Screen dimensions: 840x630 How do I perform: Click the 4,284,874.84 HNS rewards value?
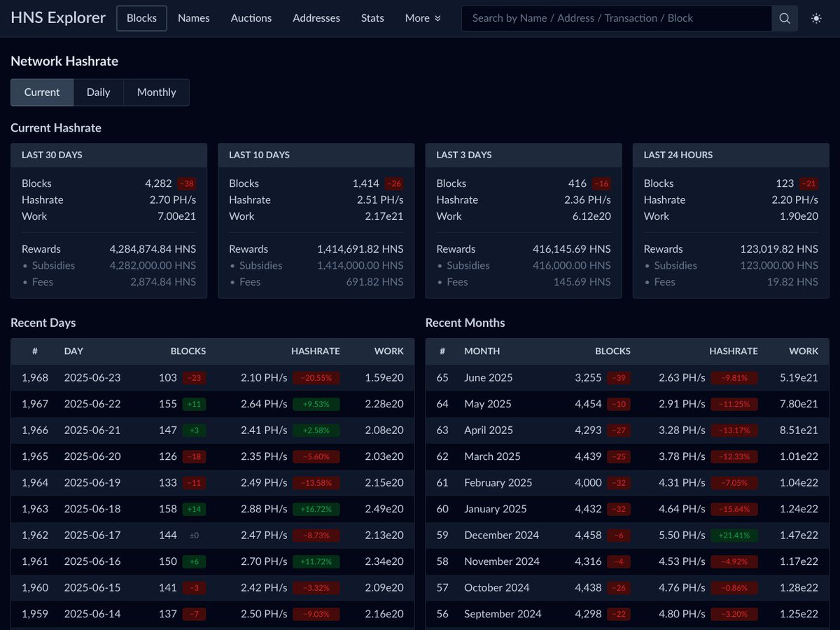[153, 249]
